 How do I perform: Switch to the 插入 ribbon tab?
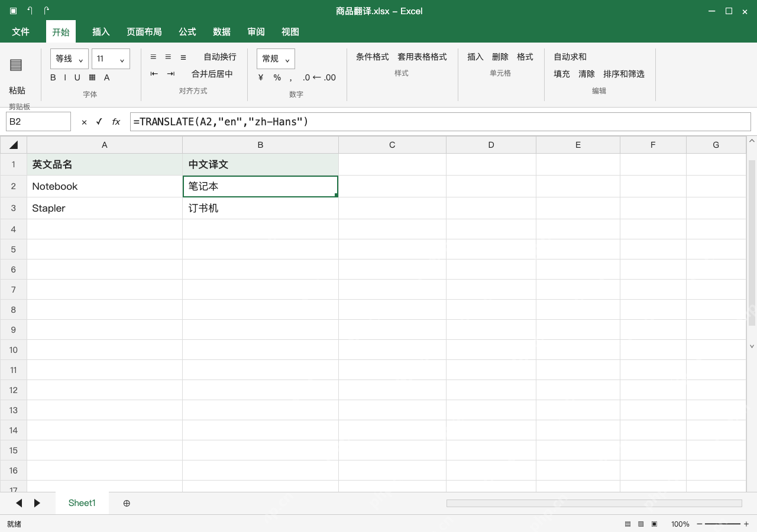pos(101,32)
